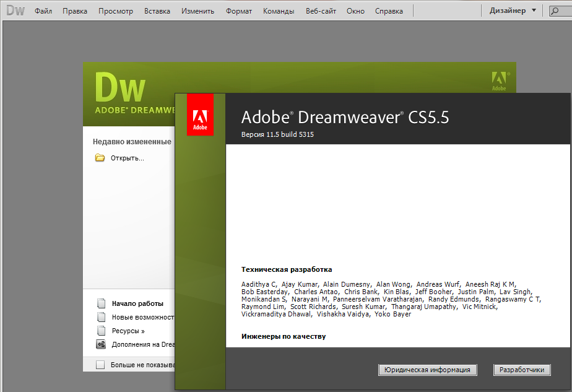Open the Окно menu
The height and width of the screenshot is (392, 572).
point(355,11)
